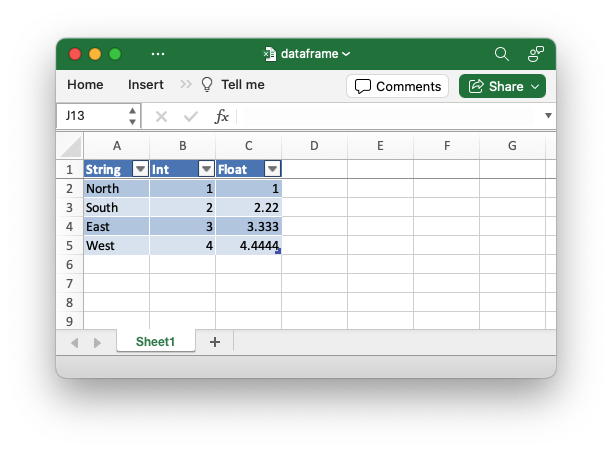Go to next sheet with right arrow

point(97,342)
